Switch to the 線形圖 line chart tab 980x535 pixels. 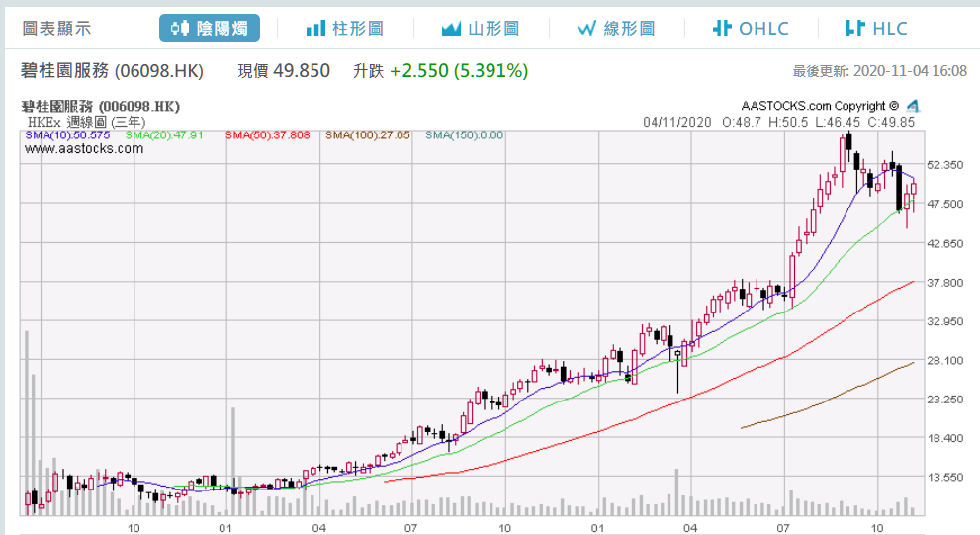click(616, 28)
